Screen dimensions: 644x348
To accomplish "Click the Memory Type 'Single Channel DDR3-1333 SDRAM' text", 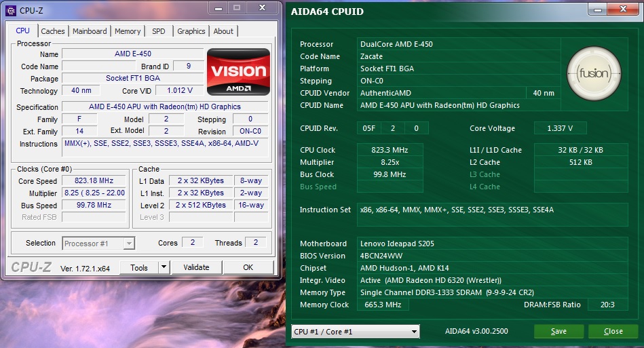I will tap(421, 292).
